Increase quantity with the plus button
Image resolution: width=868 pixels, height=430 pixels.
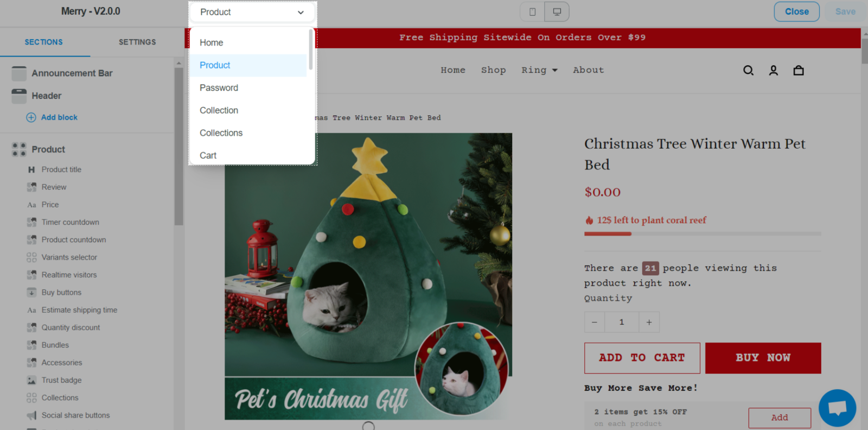[649, 322]
